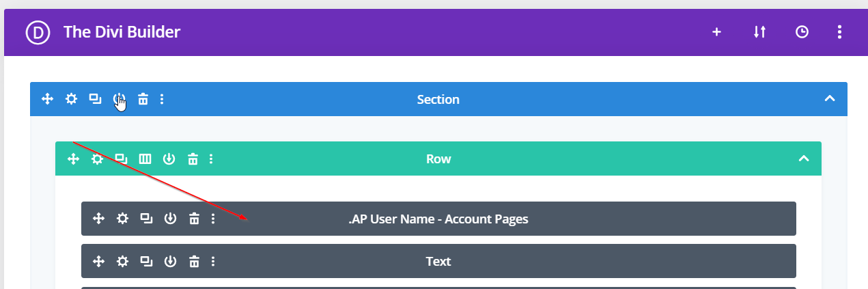This screenshot has width=868, height=289.
Task: Click the Row move handle icon
Action: tap(73, 159)
